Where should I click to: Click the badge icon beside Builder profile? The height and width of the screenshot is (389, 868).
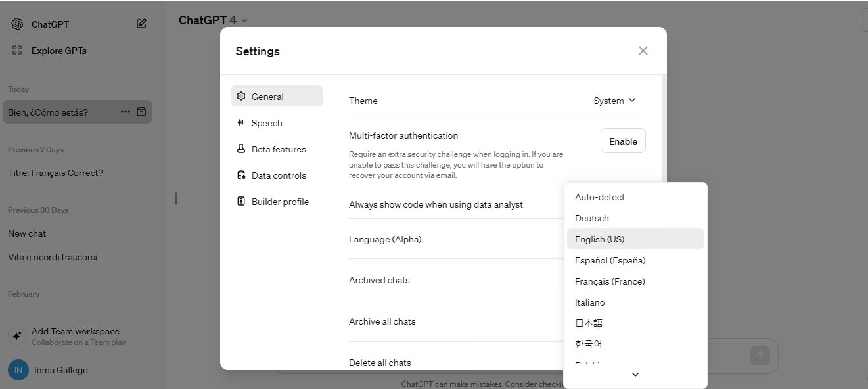point(241,201)
